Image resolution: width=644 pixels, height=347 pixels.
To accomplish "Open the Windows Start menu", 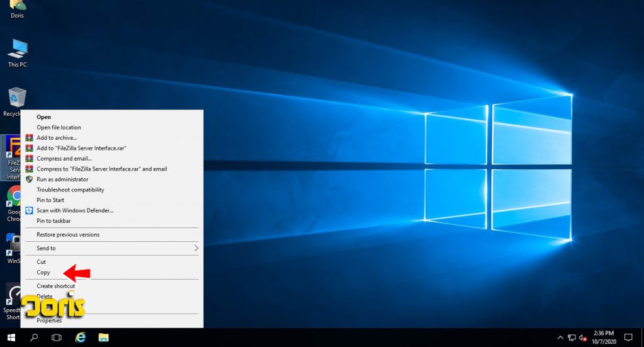I will point(11,338).
